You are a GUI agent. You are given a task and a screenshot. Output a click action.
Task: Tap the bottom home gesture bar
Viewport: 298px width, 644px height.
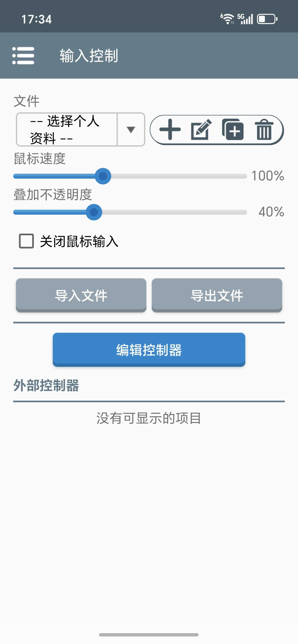(x=149, y=635)
